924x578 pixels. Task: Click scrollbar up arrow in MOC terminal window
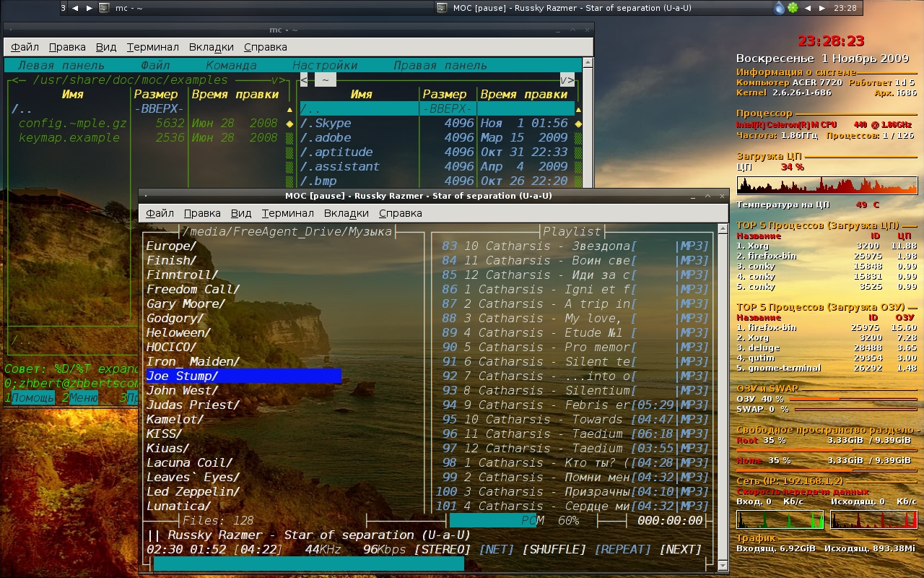[723, 228]
